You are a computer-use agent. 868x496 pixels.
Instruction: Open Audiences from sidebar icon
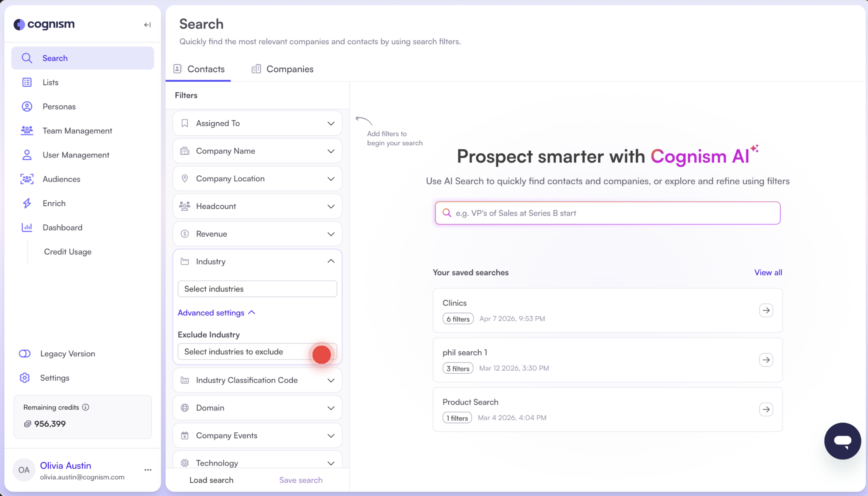pyautogui.click(x=27, y=179)
